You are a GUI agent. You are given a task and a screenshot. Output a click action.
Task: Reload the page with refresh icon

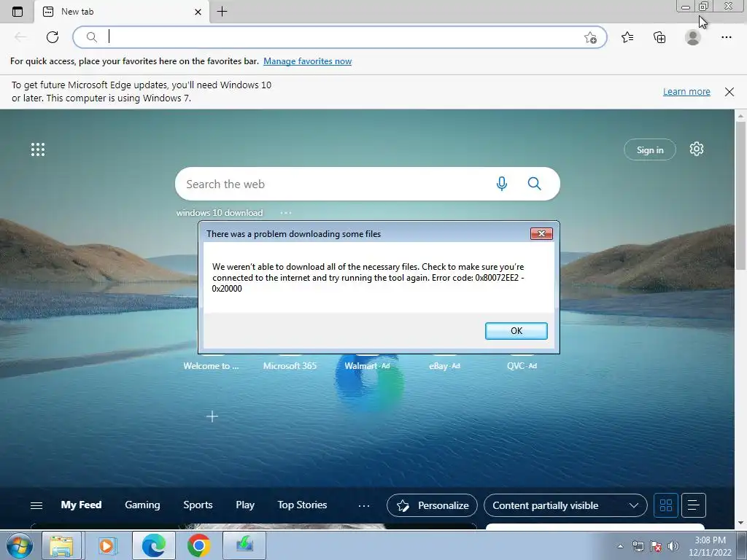pos(53,37)
